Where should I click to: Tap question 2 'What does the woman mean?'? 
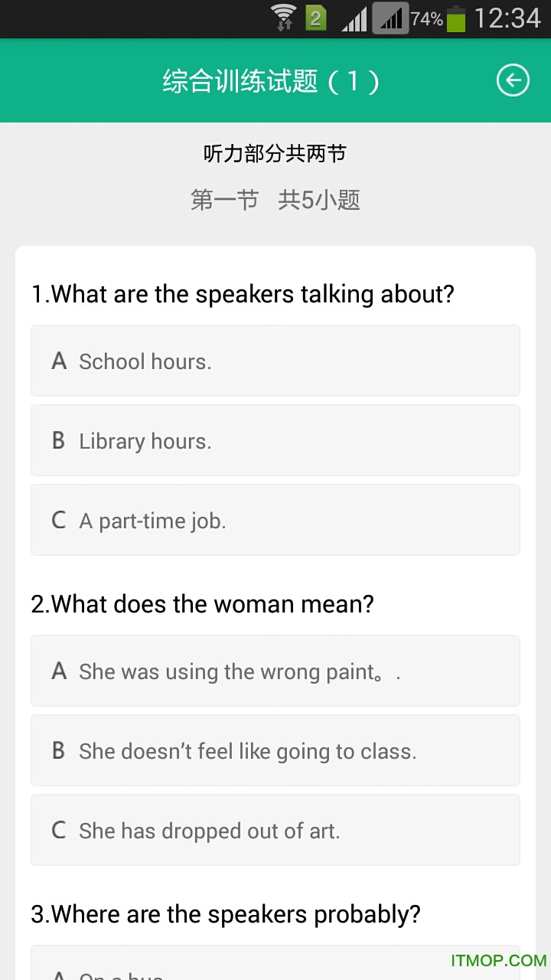[202, 604]
